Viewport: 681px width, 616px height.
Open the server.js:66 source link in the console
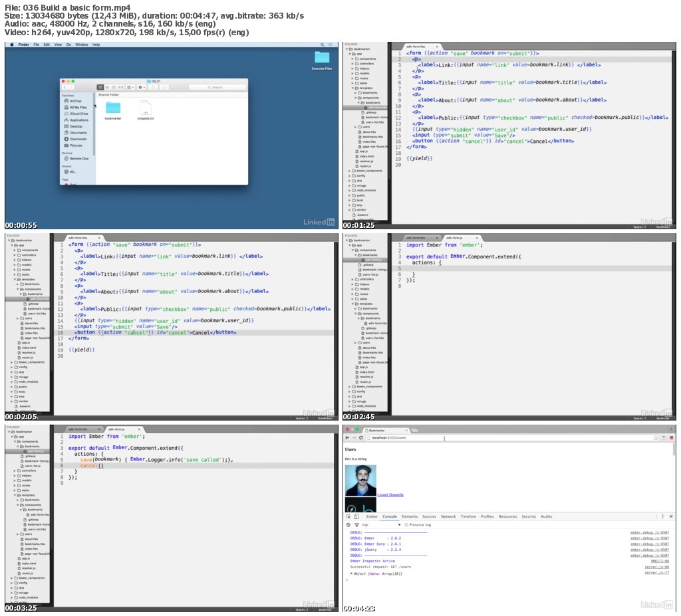(656, 567)
